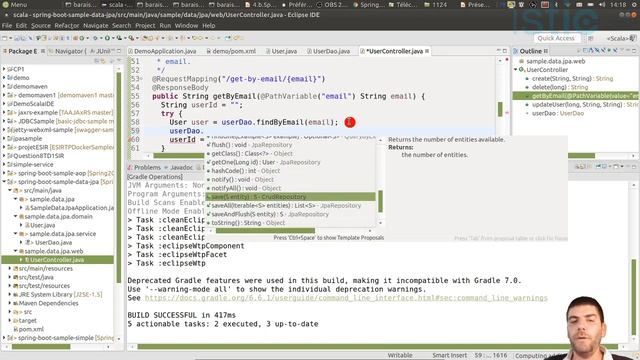The image size is (640, 360).
Task: Switch to the Scala perspective button
Action: coord(621,38)
